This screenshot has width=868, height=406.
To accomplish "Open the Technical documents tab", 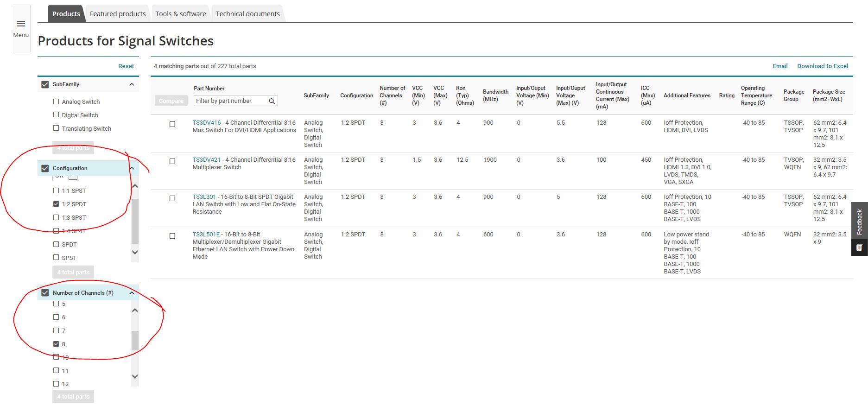I will coord(248,14).
